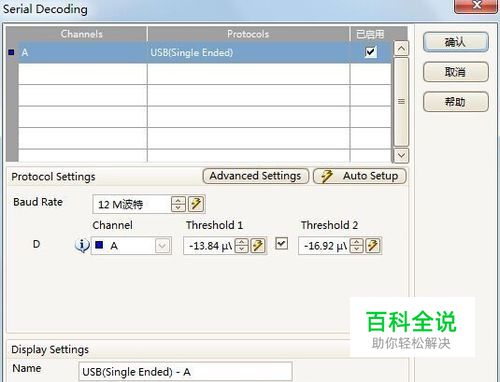Open the Channel A dropdown for D
Image resolution: width=500 pixels, height=382 pixels.
pos(162,246)
